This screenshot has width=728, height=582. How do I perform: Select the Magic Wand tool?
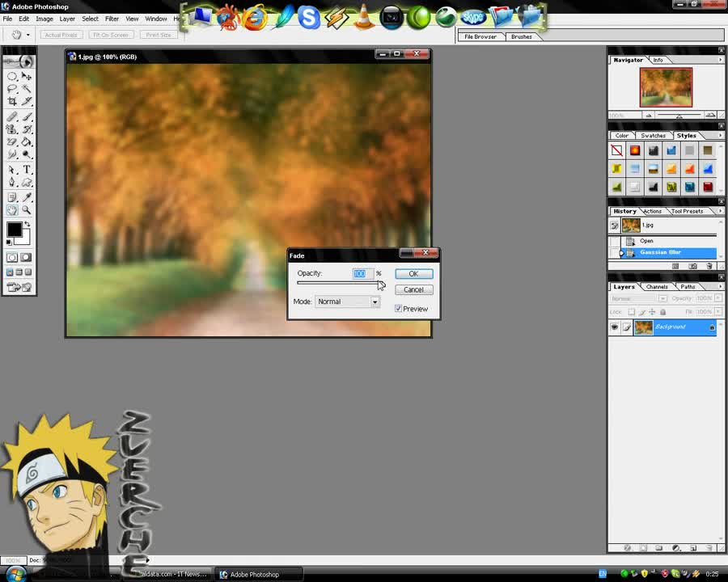coord(27,89)
